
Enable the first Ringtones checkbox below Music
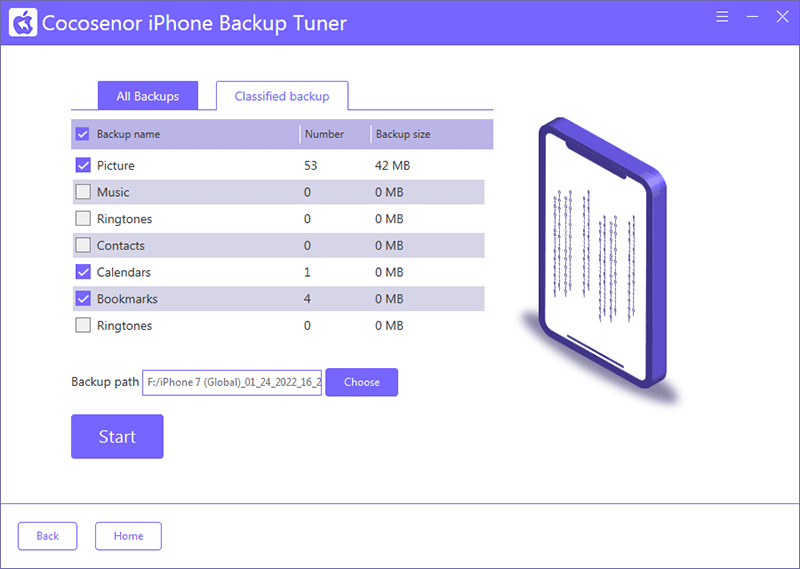click(x=83, y=218)
